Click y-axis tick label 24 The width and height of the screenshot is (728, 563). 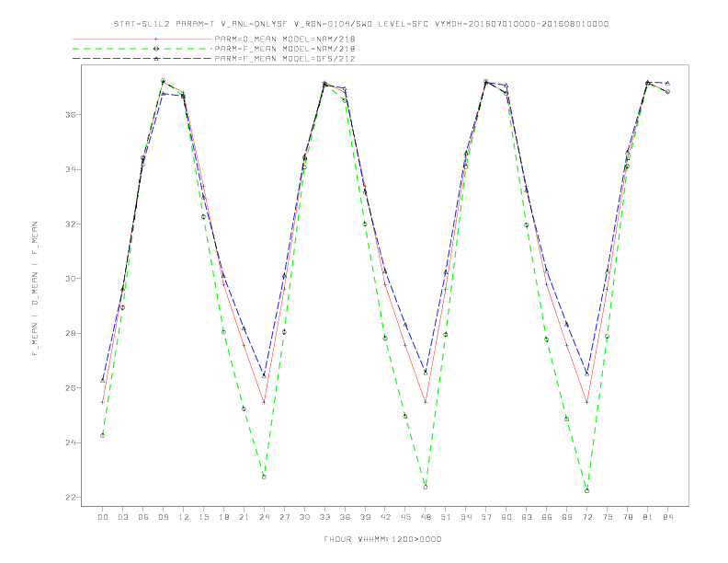(x=71, y=442)
